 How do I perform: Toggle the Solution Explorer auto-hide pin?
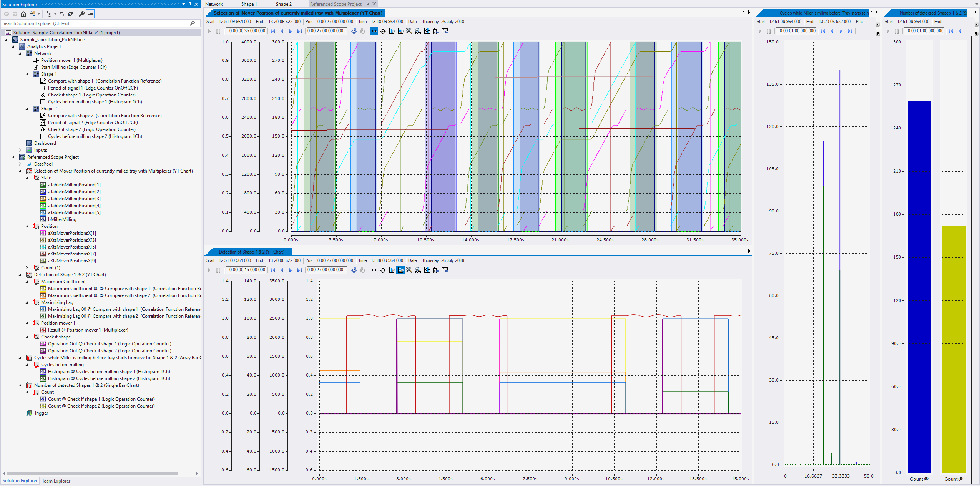click(190, 4)
